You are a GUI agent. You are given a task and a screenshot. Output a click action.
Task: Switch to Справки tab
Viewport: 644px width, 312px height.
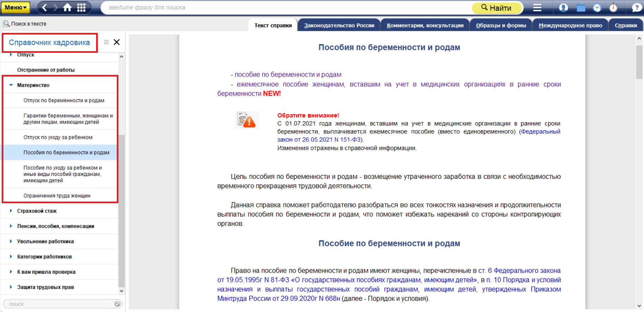pos(626,25)
